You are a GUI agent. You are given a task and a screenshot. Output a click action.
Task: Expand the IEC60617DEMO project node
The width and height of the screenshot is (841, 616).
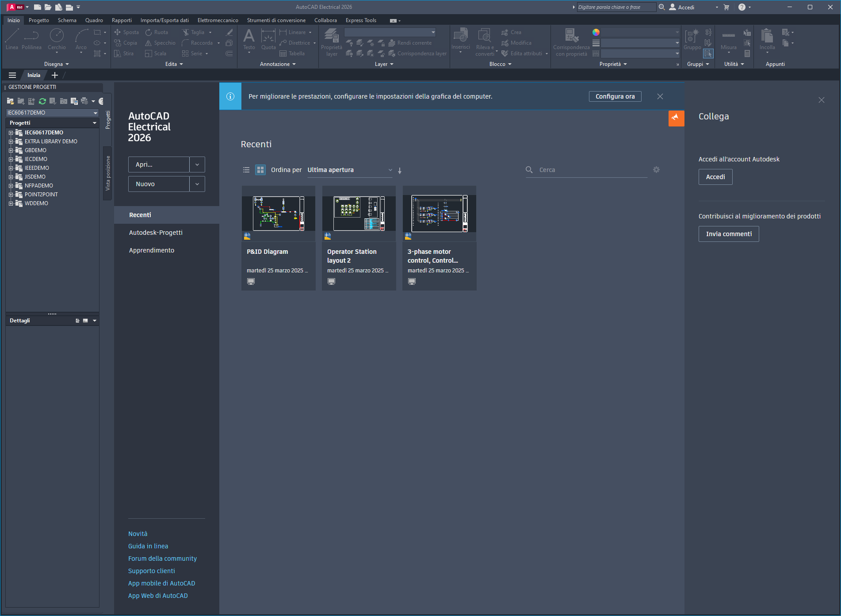click(x=11, y=133)
